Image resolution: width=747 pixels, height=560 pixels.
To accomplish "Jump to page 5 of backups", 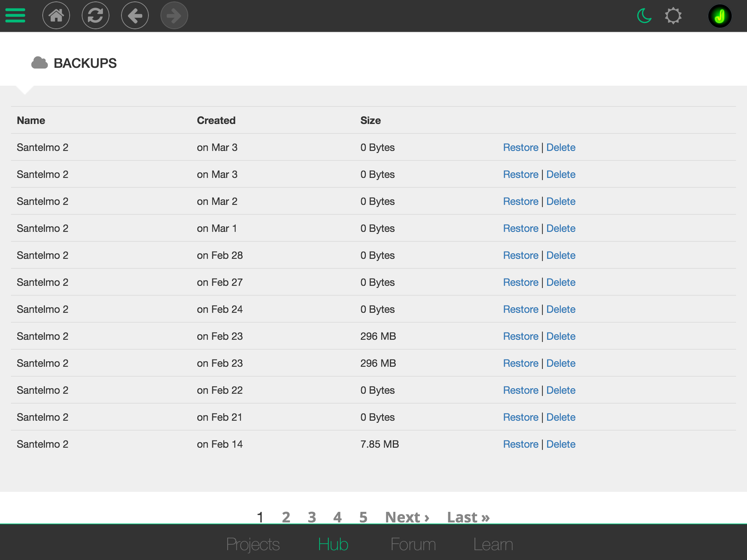I will click(x=363, y=517).
